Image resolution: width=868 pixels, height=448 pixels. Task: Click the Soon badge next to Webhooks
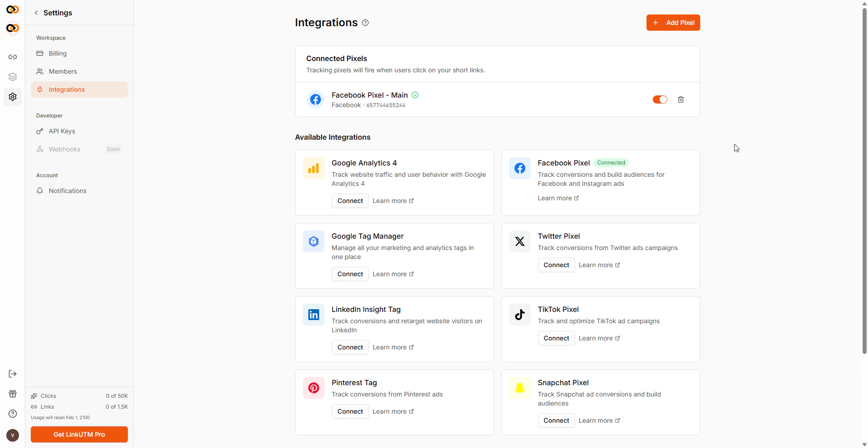pyautogui.click(x=113, y=149)
